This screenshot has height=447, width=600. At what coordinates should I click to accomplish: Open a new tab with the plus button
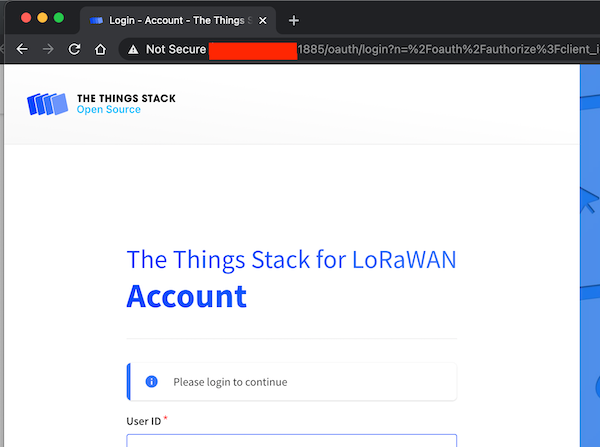(293, 20)
